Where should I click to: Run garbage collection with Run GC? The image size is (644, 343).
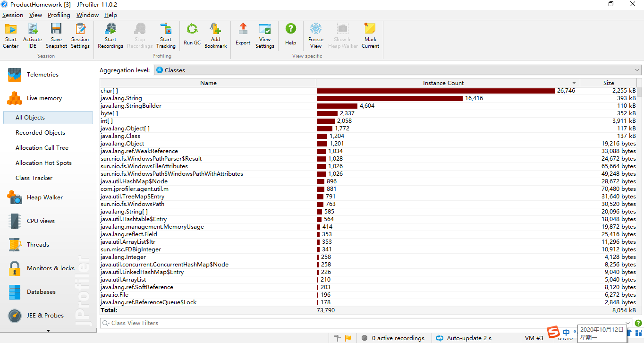point(192,35)
